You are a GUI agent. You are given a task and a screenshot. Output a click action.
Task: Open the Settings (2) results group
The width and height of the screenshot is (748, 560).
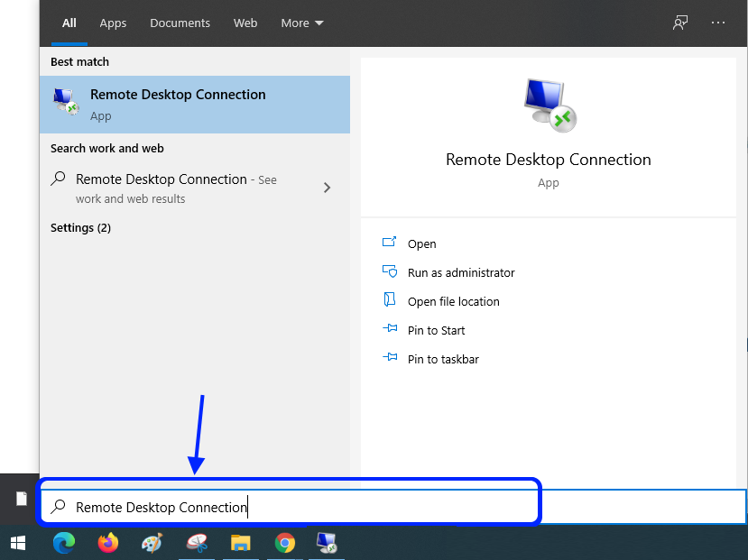[x=80, y=228]
